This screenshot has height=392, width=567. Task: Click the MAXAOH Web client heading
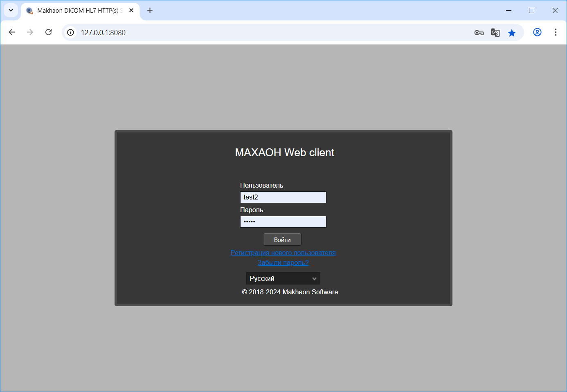click(x=285, y=152)
